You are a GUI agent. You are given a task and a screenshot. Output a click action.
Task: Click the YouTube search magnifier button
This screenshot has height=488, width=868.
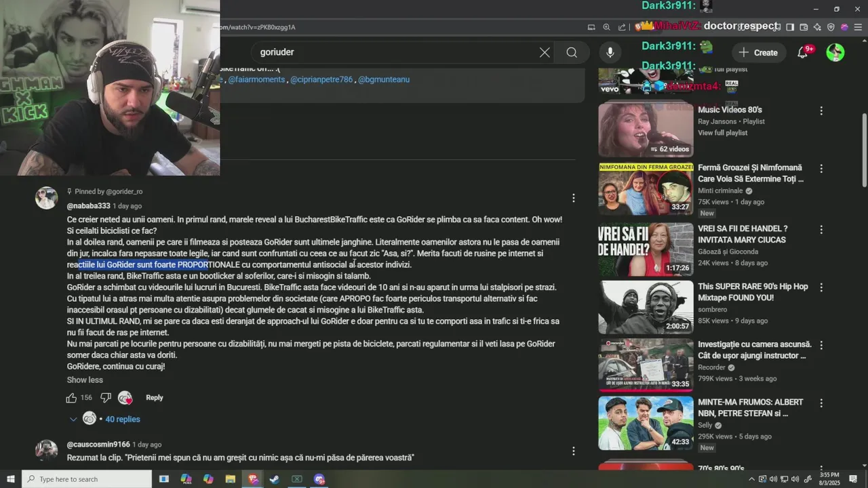tap(572, 52)
